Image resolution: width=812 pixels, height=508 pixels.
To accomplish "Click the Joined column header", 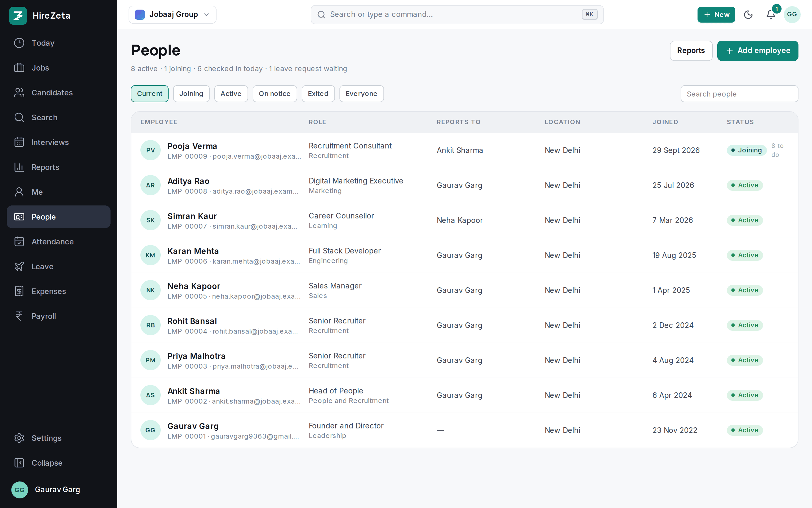I will pyautogui.click(x=665, y=122).
